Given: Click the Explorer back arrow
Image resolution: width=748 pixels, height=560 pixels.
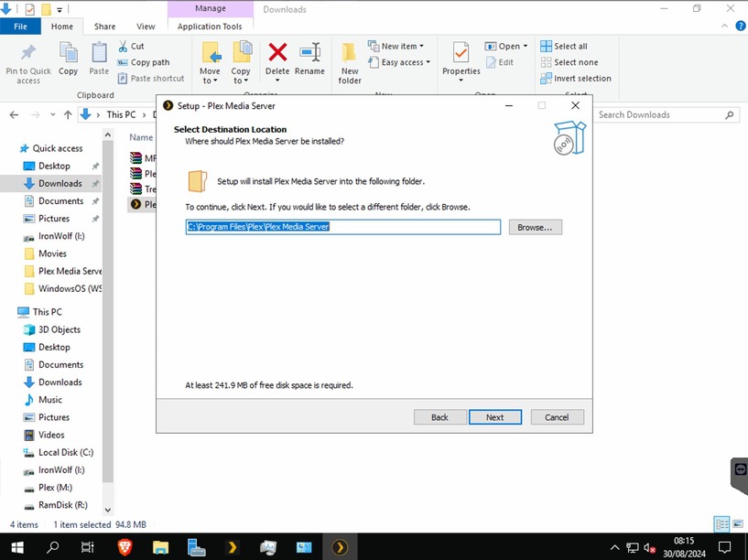Looking at the screenshot, I should click(x=14, y=115).
